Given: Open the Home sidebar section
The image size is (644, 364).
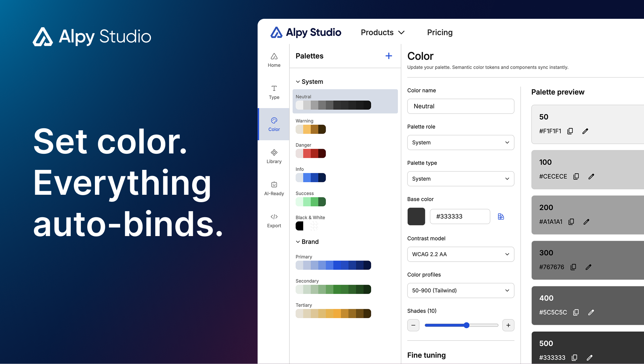Looking at the screenshot, I should (x=274, y=60).
